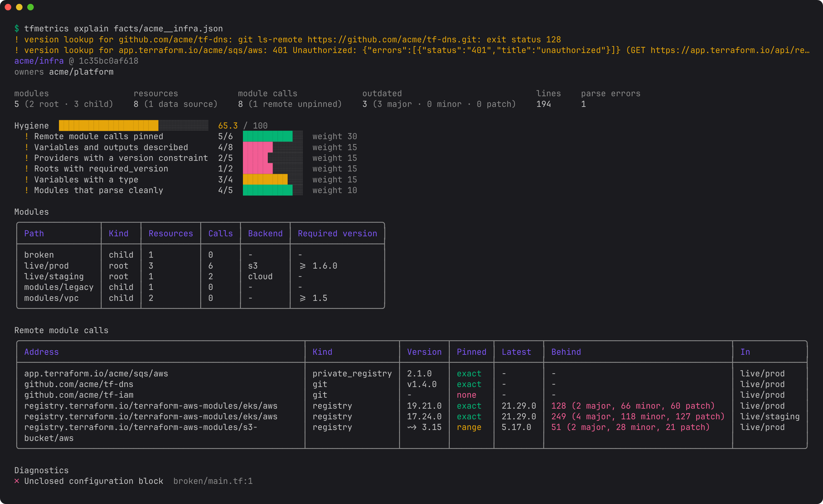Click the Latest column header
Screen dimensions: 823x504
pos(516,352)
